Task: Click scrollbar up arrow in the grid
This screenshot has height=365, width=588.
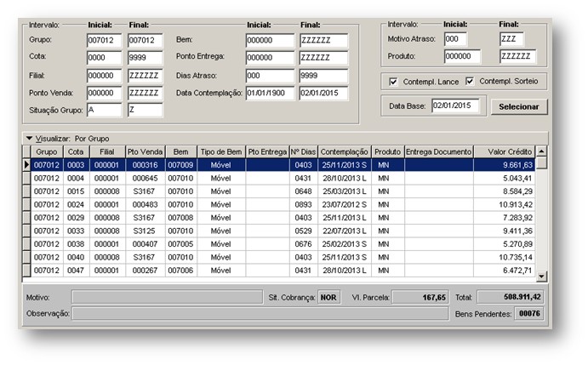Action: click(541, 151)
